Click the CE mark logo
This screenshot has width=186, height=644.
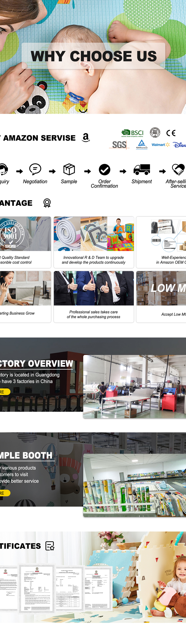click(x=171, y=133)
